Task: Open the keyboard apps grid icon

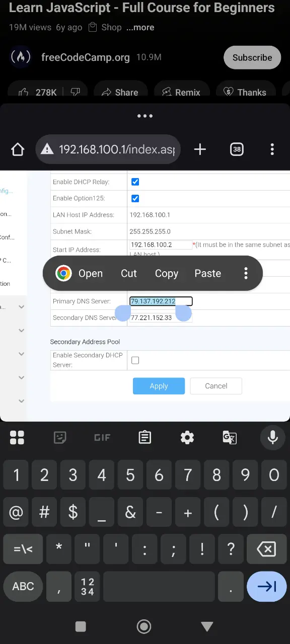Action: (17, 438)
